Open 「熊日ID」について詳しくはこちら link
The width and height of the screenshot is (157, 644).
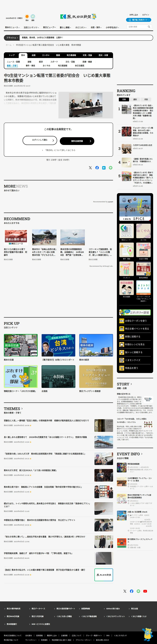[x=59, y=150]
